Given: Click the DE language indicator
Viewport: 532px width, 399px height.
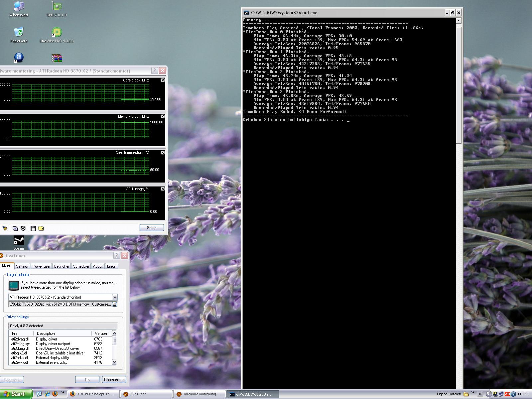Looking at the screenshot, I should pyautogui.click(x=479, y=394).
